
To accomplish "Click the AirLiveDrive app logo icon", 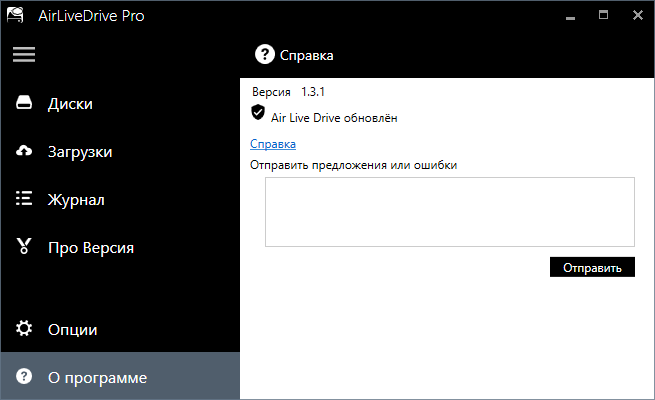I will pos(15,15).
